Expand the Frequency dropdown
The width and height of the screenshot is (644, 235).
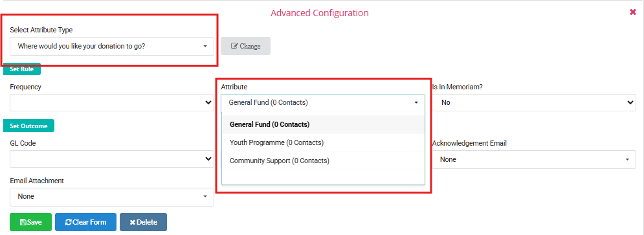(x=112, y=103)
